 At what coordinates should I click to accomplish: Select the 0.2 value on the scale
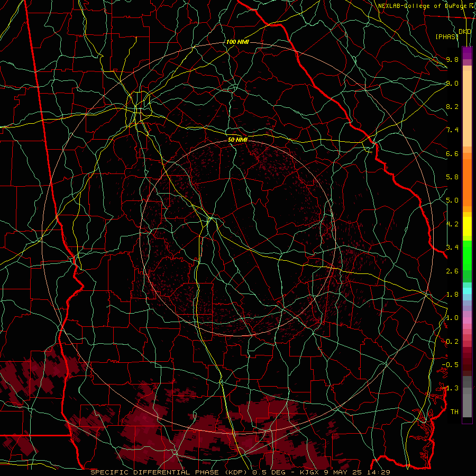pos(452,342)
